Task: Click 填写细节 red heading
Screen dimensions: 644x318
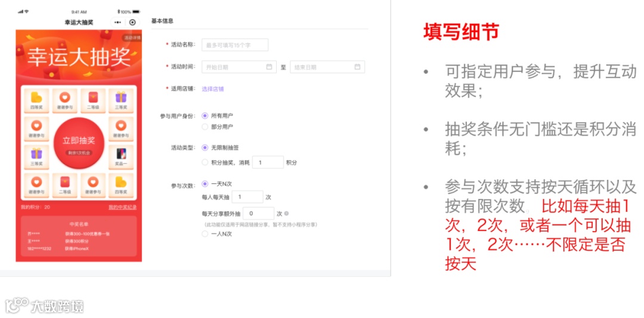Action: tap(461, 32)
